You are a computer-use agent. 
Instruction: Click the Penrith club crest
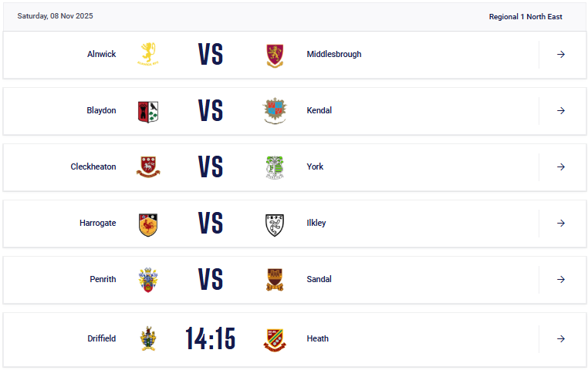(x=147, y=280)
